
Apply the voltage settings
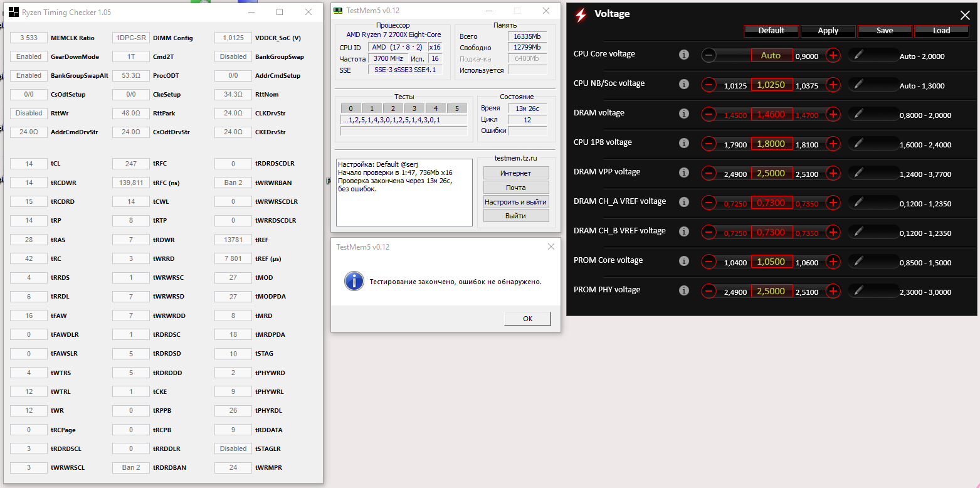(828, 31)
